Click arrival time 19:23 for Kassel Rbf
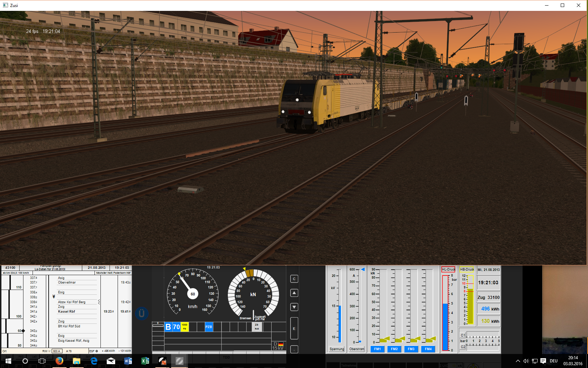 tap(108, 312)
